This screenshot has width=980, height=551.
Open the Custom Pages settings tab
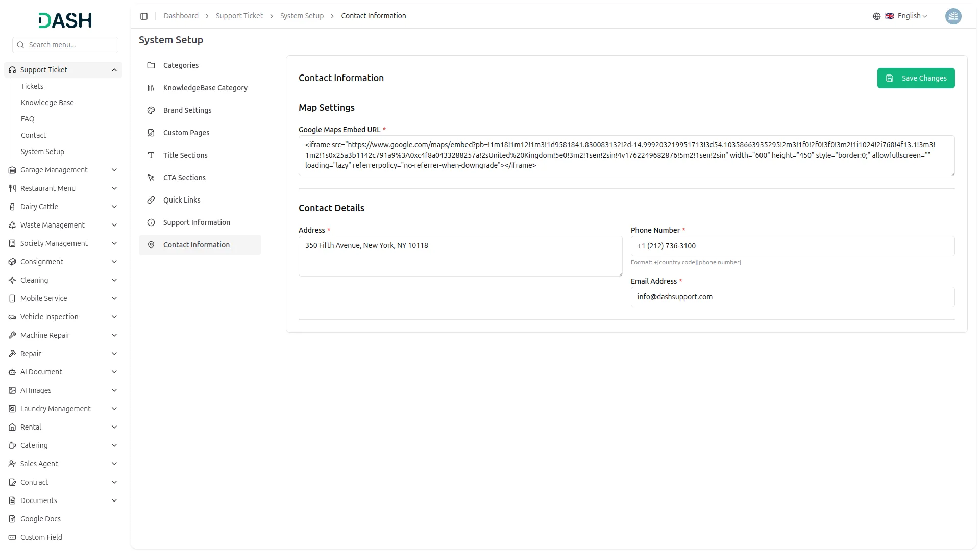[x=186, y=133]
